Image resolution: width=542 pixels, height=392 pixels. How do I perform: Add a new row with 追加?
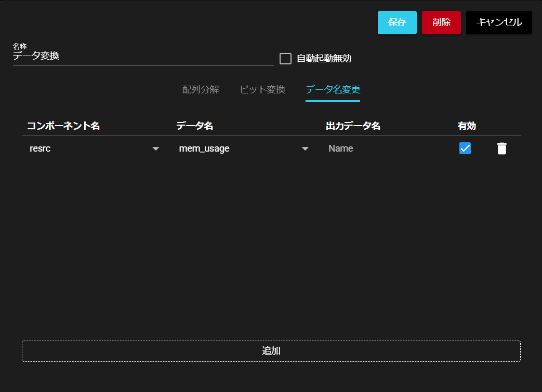pos(271,351)
